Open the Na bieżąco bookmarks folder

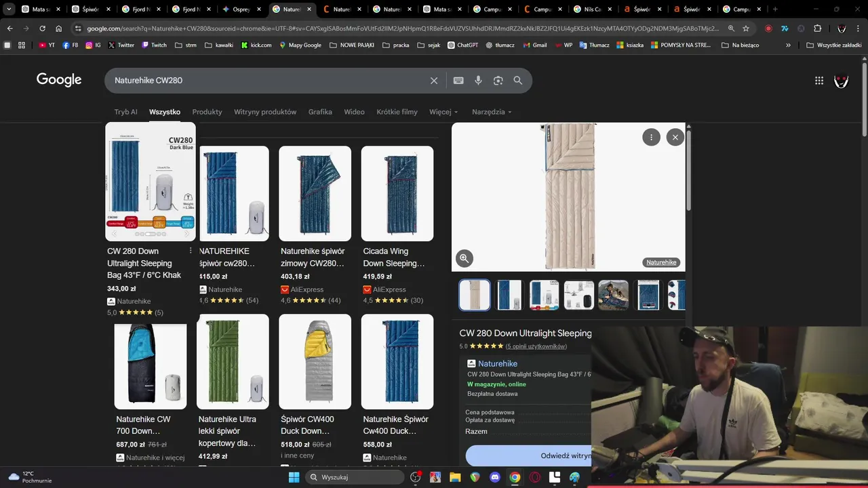pos(741,45)
